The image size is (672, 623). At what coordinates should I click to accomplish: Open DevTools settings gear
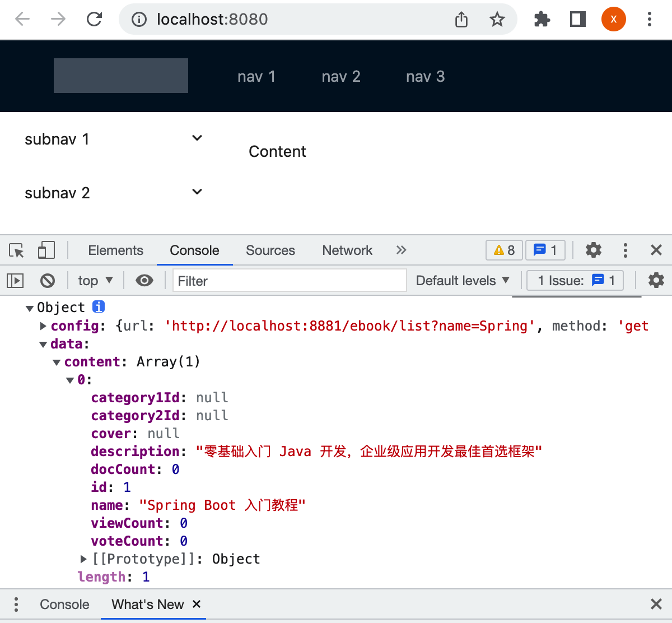[x=594, y=250]
